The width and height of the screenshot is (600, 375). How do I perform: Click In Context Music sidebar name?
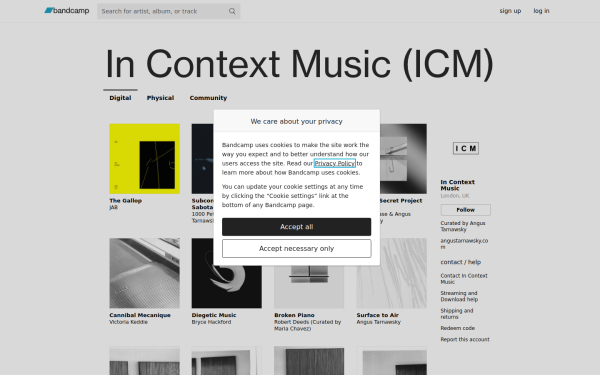(458, 185)
